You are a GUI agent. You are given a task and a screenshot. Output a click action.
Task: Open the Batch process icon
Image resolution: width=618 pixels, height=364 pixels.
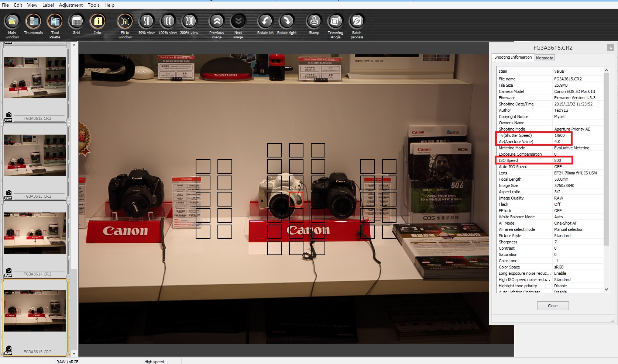[x=357, y=21]
